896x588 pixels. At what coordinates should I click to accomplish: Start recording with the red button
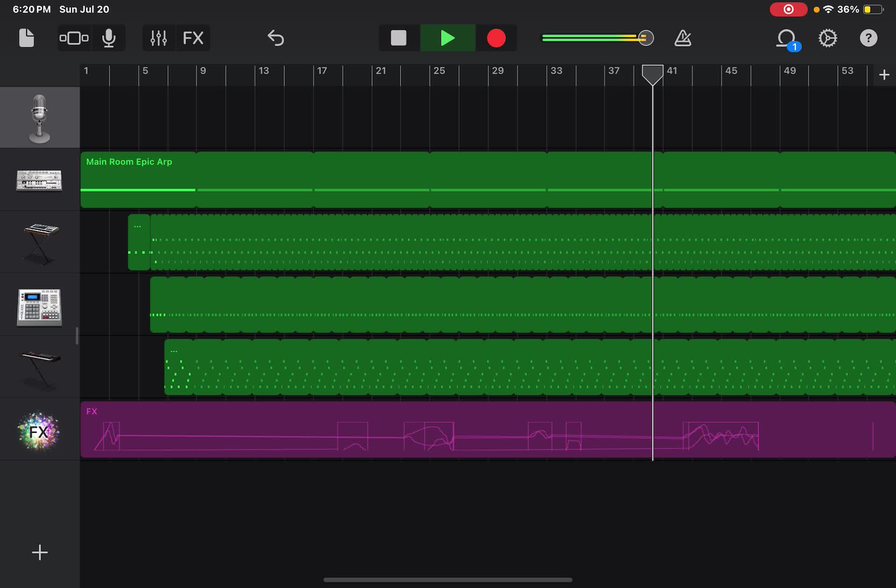coord(496,38)
